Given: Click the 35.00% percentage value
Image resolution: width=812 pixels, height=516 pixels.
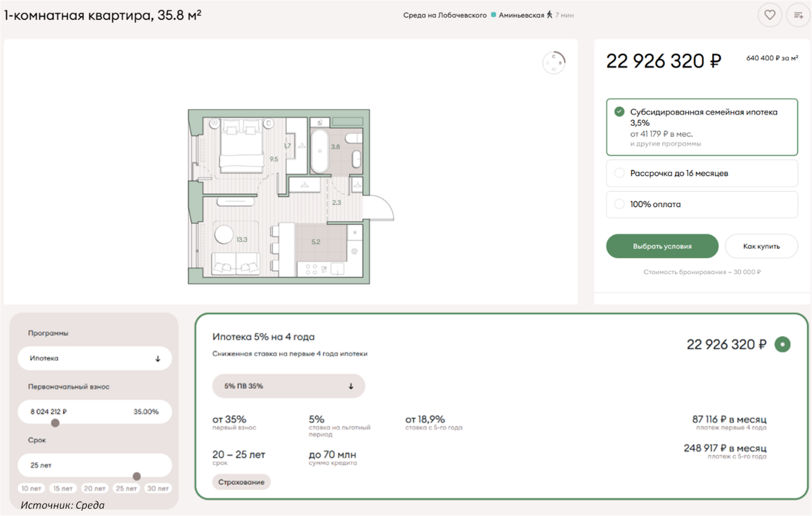Looking at the screenshot, I should click(146, 412).
